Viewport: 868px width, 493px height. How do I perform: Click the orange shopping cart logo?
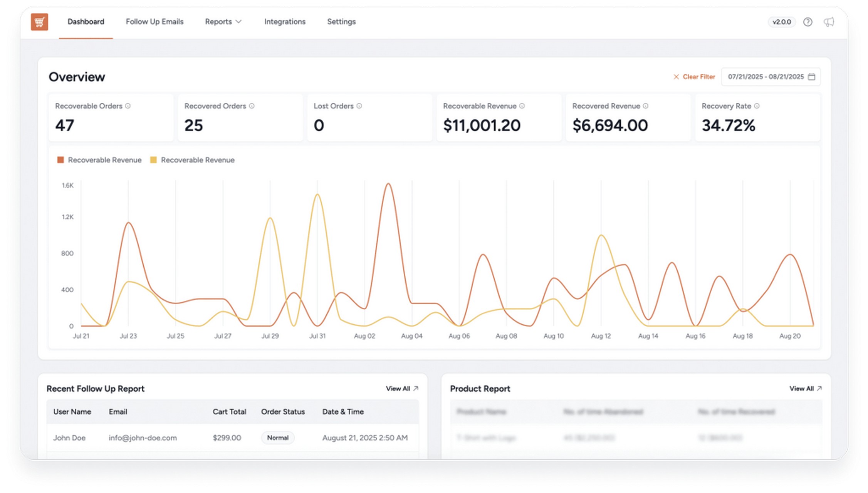[39, 22]
